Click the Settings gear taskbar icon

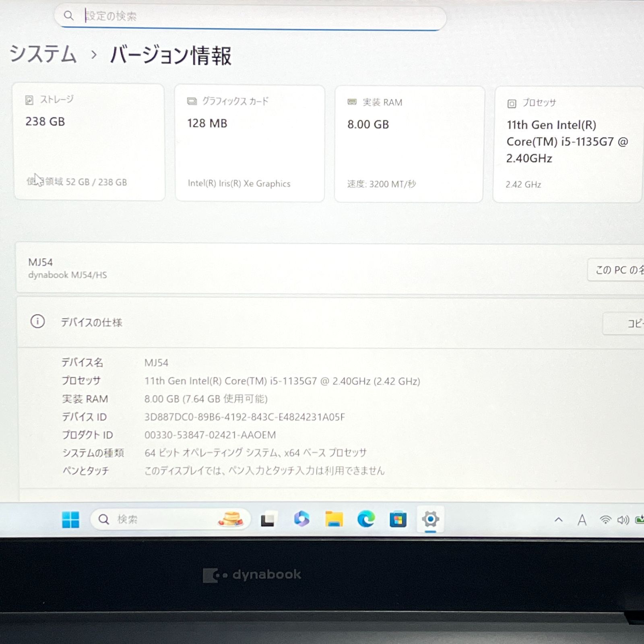(430, 519)
